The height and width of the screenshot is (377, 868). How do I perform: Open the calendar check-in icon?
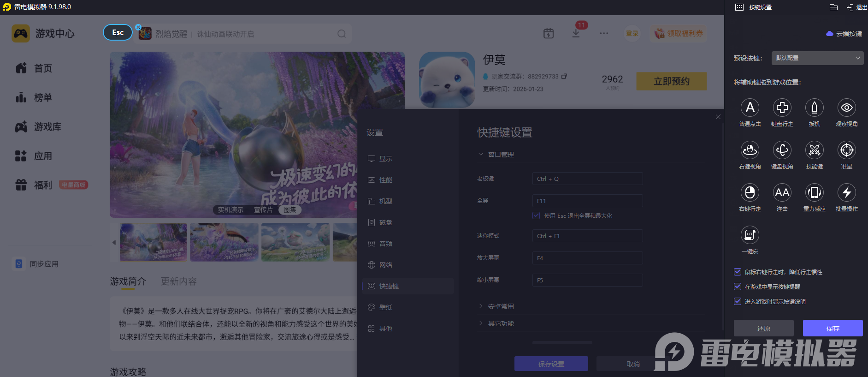pos(549,34)
